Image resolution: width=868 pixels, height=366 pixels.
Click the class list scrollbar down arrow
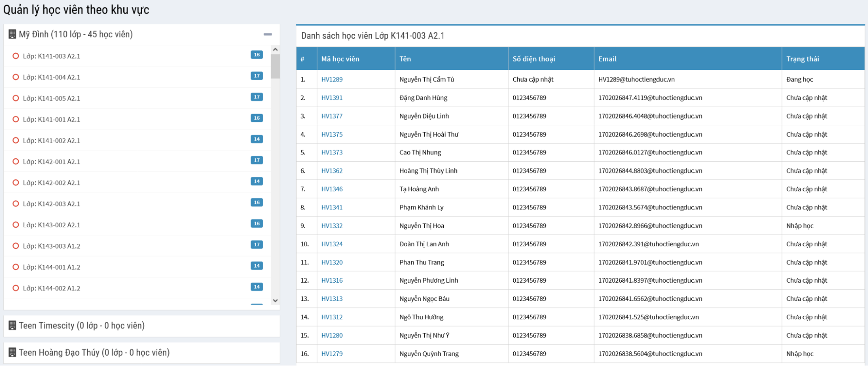[275, 301]
